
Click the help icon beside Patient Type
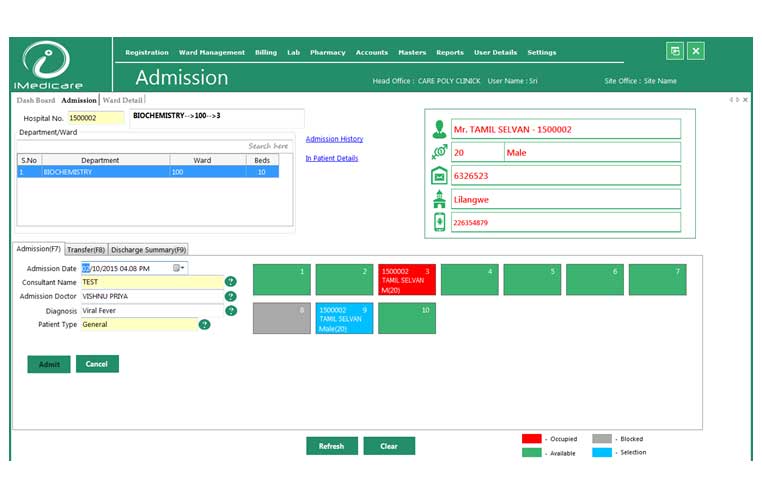204,325
